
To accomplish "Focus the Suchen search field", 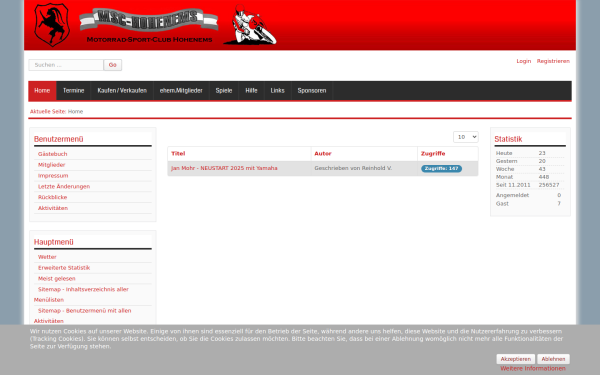I will coord(66,65).
